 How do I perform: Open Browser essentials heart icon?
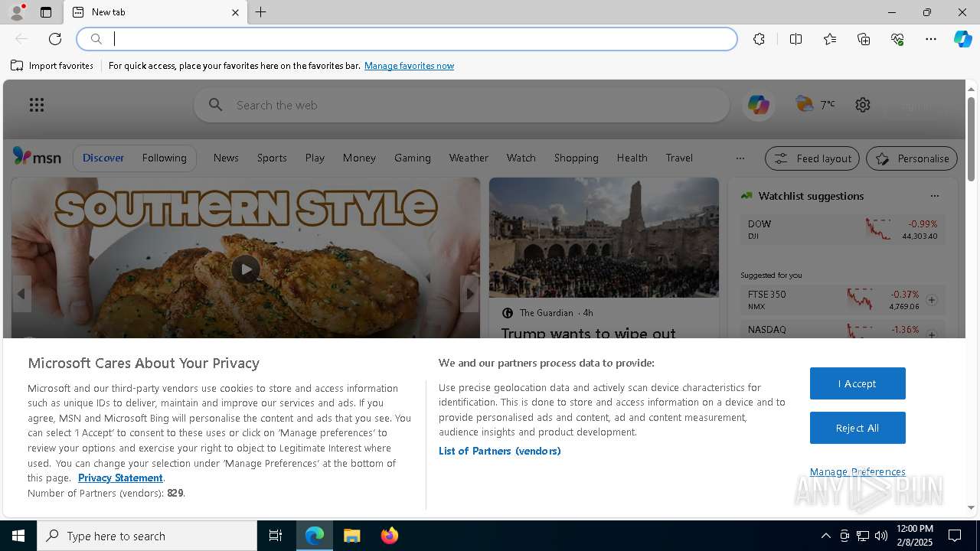(897, 39)
